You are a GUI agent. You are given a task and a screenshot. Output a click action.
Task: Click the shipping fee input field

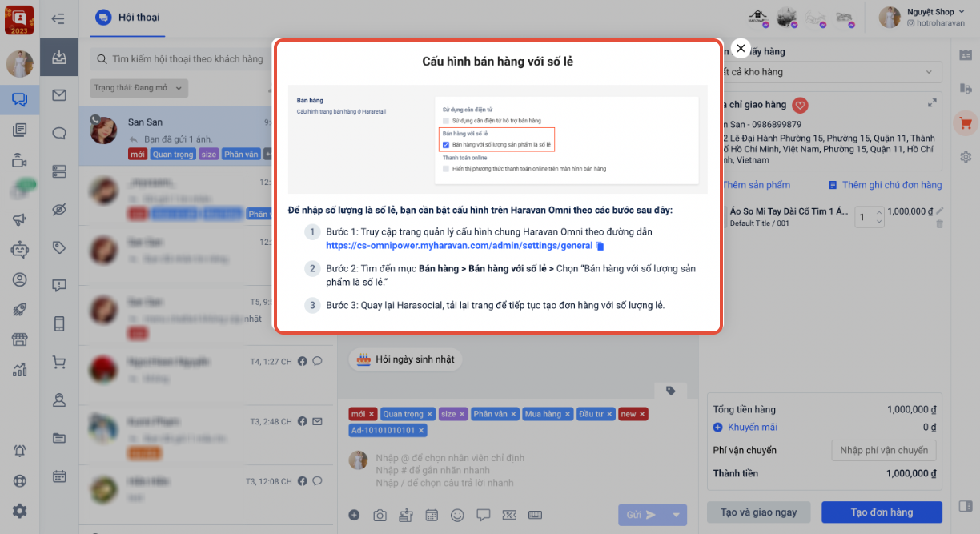[x=884, y=451]
